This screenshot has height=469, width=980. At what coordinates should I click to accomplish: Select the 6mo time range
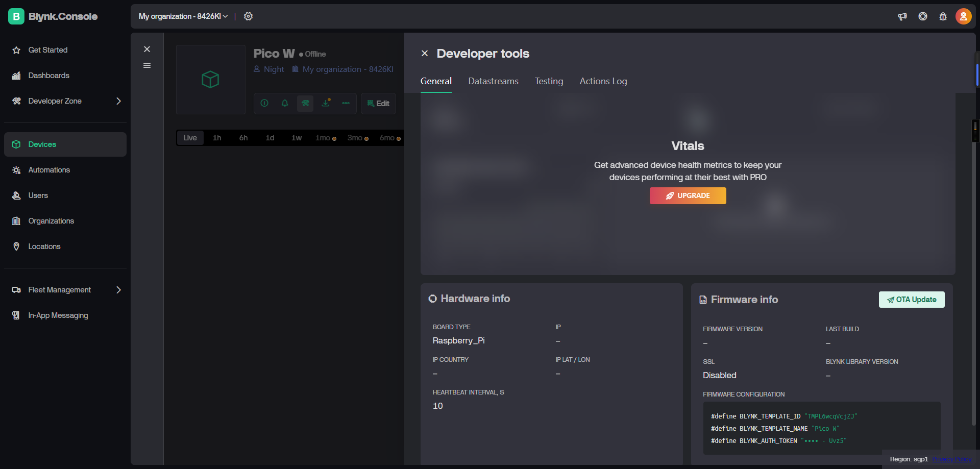(390, 138)
